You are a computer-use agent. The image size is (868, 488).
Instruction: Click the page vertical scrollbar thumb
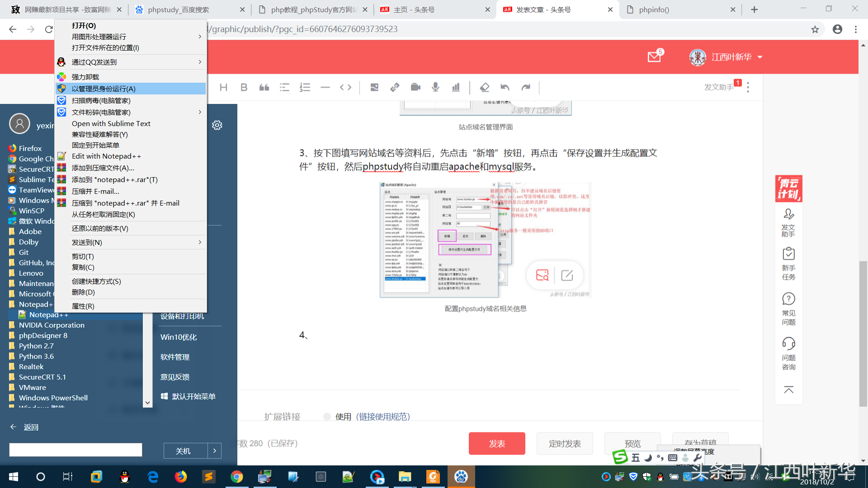click(863, 333)
